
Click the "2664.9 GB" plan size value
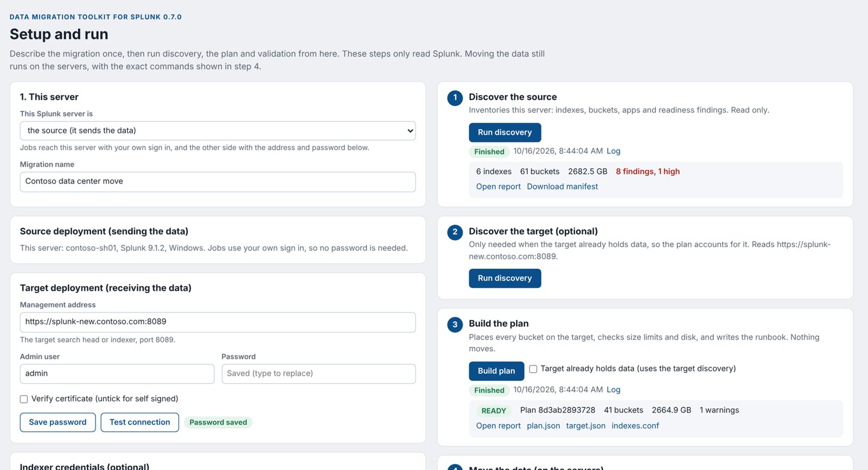pos(671,410)
